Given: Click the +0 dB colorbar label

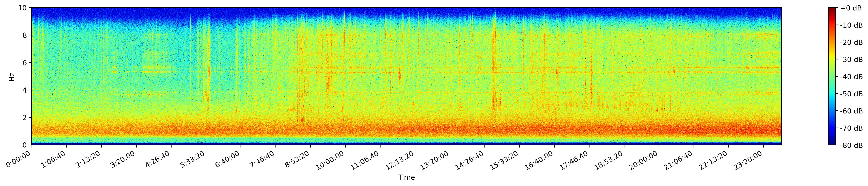Looking at the screenshot, I should pos(851,8).
